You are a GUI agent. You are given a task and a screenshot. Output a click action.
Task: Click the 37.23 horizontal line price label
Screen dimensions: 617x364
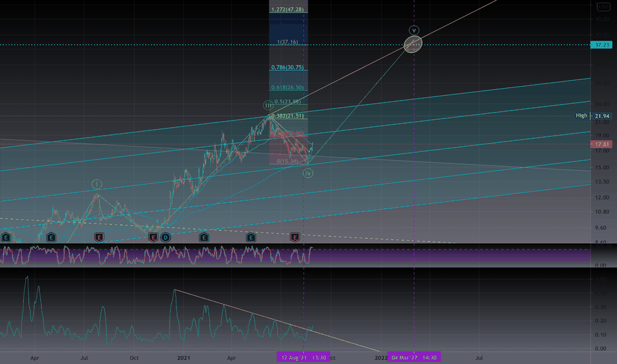point(602,45)
